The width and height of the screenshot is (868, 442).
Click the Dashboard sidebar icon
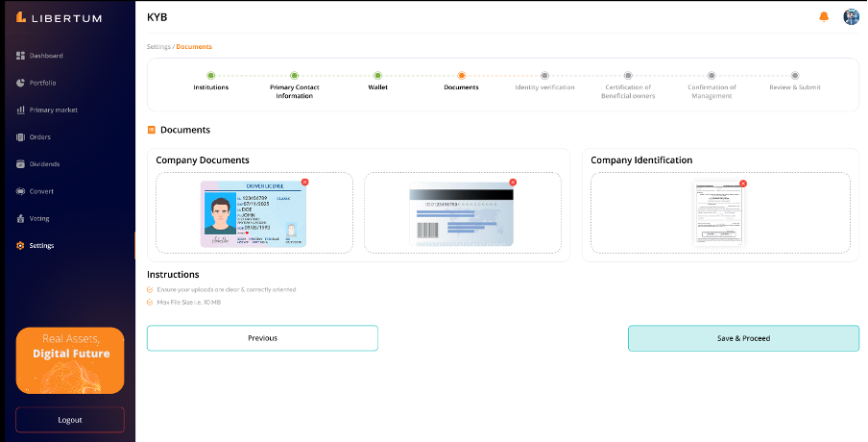(20, 56)
